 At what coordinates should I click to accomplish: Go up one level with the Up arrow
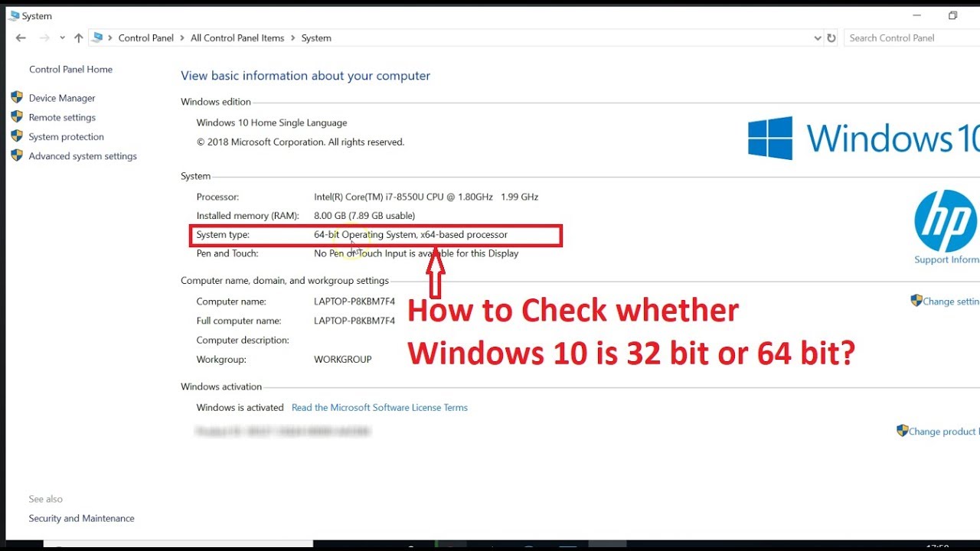(79, 37)
